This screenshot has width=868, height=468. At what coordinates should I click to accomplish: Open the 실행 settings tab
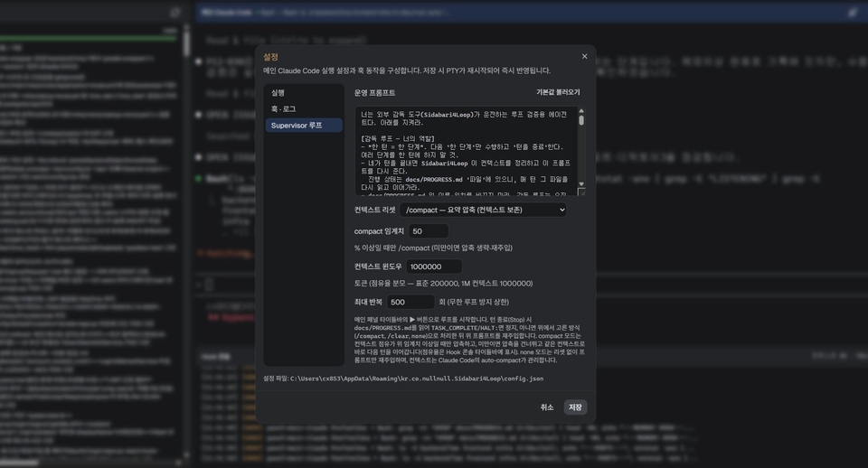coord(304,93)
